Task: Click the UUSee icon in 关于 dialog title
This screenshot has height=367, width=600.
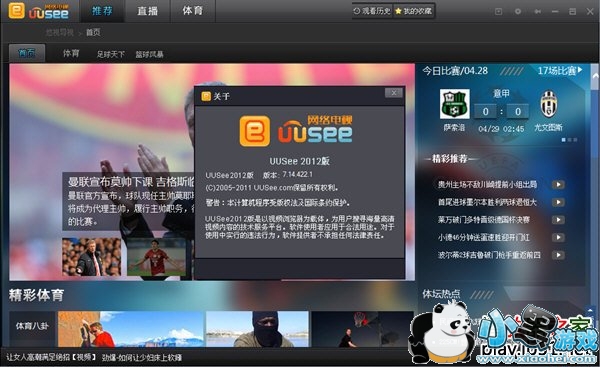Action: (x=206, y=96)
